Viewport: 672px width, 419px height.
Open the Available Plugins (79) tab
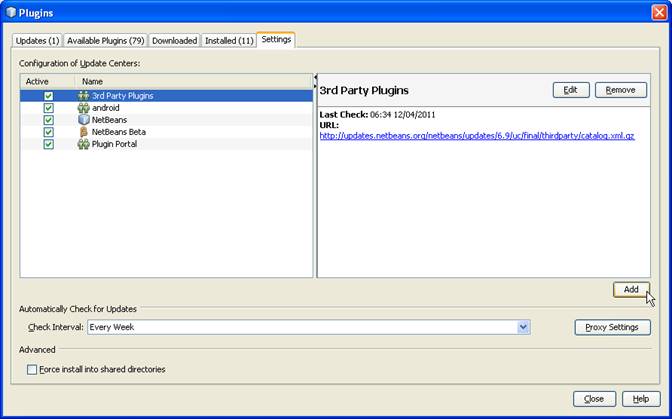tap(105, 41)
